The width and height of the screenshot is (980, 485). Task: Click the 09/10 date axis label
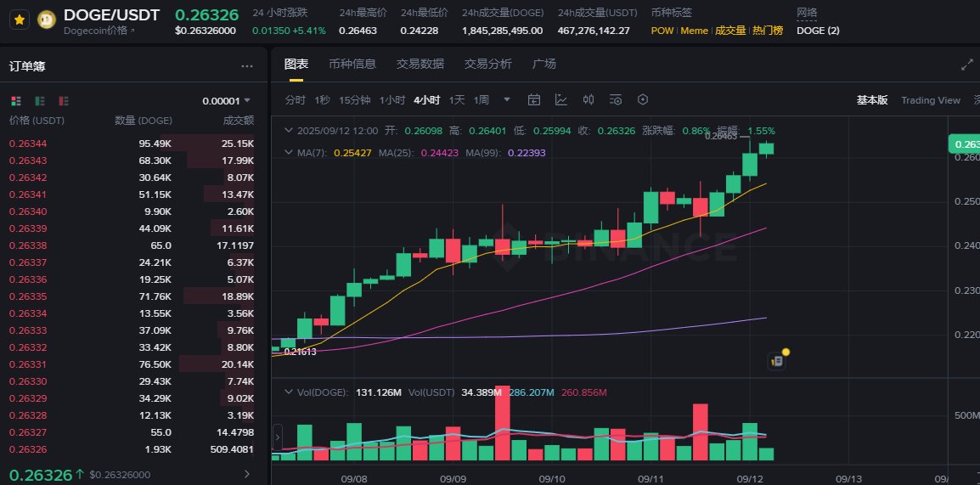pyautogui.click(x=552, y=479)
